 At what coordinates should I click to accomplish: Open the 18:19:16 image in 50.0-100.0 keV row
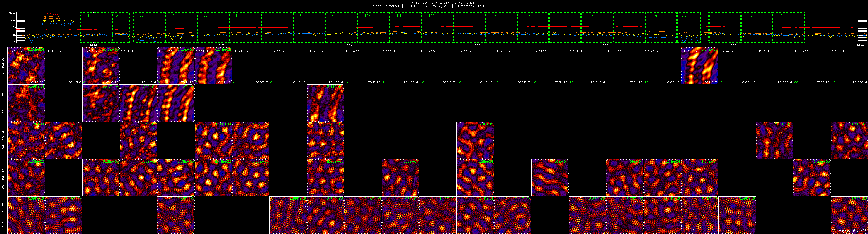pos(176,215)
